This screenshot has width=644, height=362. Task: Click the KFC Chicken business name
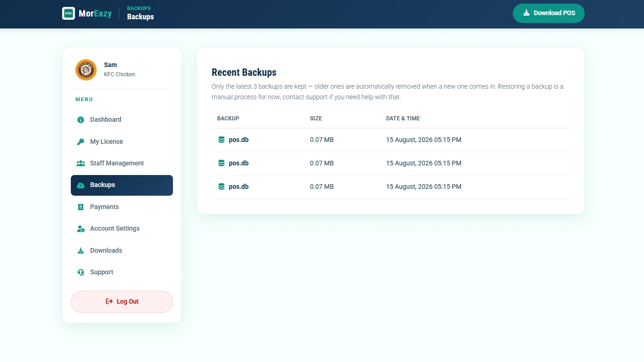pos(120,74)
